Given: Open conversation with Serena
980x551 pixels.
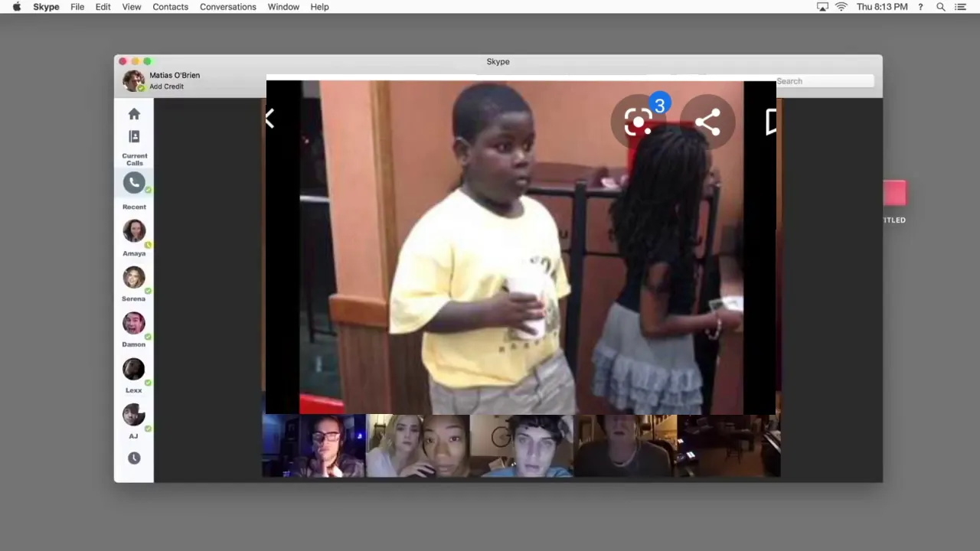Looking at the screenshot, I should [x=134, y=276].
